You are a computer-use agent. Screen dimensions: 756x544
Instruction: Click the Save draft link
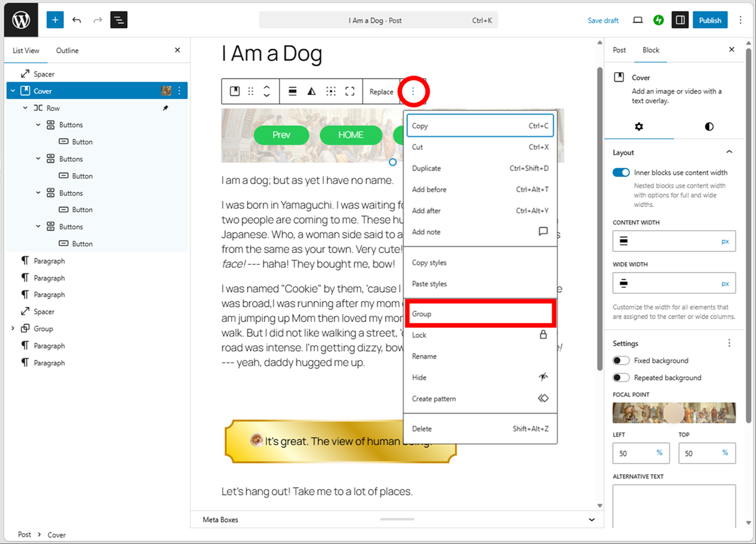point(603,21)
